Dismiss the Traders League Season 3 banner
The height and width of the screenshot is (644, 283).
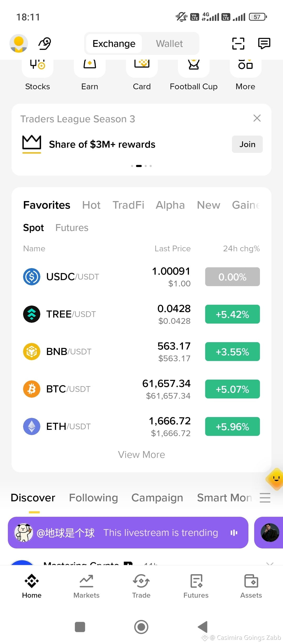(x=257, y=118)
